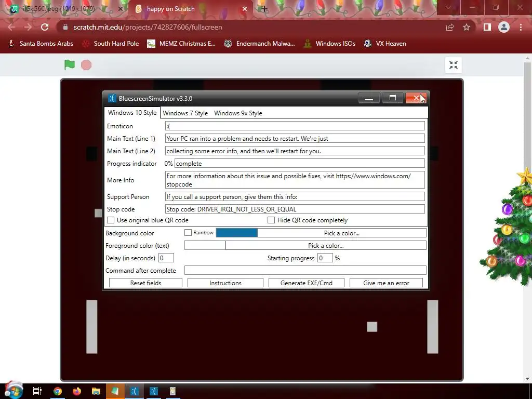Open the Chrome three-dot menu

(521, 27)
